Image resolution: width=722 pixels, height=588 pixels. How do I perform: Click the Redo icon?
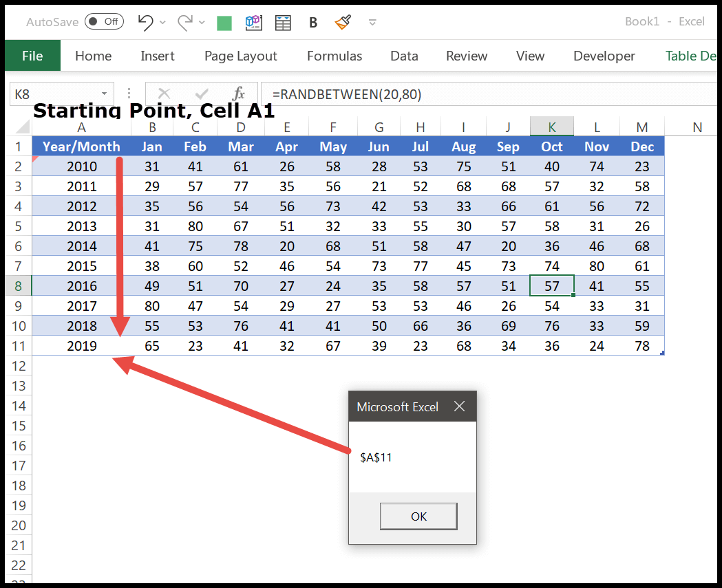184,21
